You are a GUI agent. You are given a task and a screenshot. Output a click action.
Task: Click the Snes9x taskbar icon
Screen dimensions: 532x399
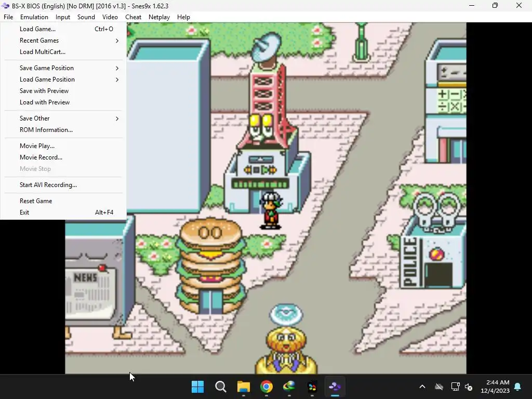[335, 387]
